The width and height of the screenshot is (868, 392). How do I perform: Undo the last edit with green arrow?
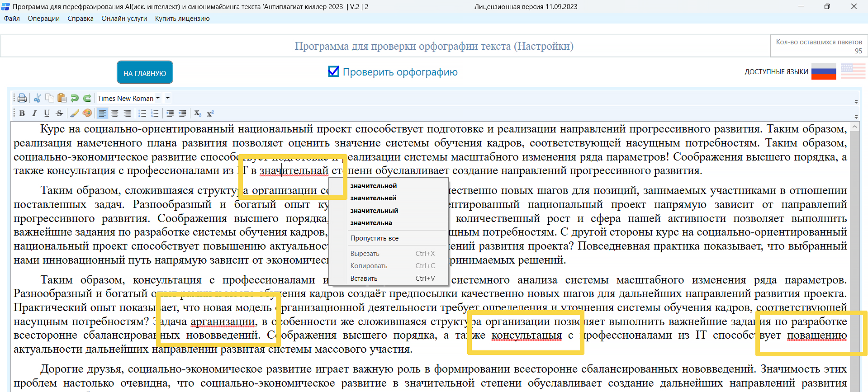coord(75,98)
